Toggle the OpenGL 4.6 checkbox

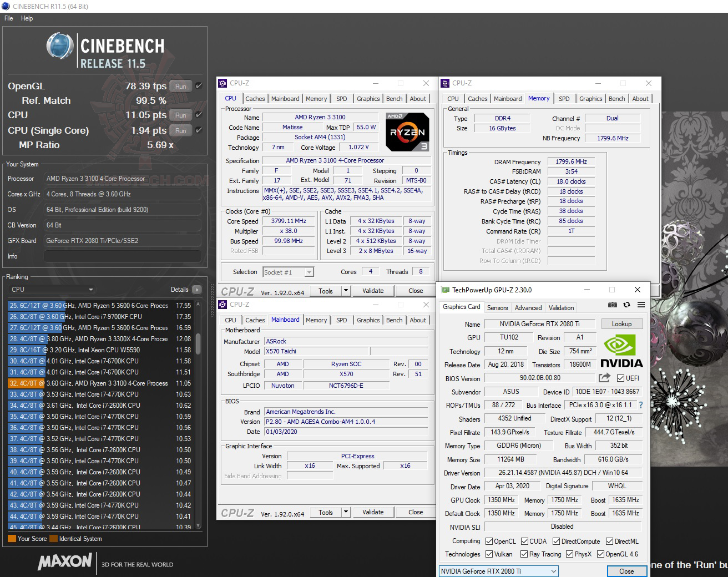(600, 554)
